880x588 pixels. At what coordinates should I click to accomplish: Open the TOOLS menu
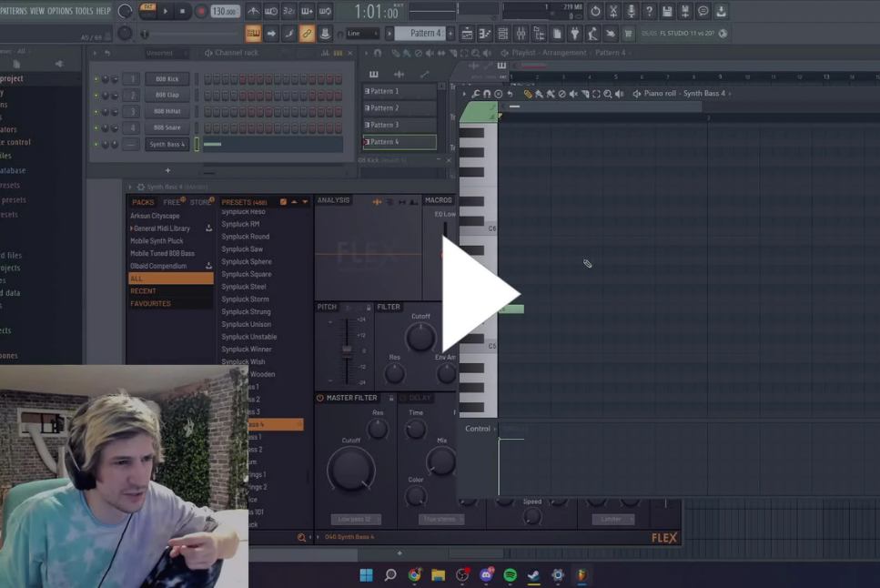[x=84, y=11]
